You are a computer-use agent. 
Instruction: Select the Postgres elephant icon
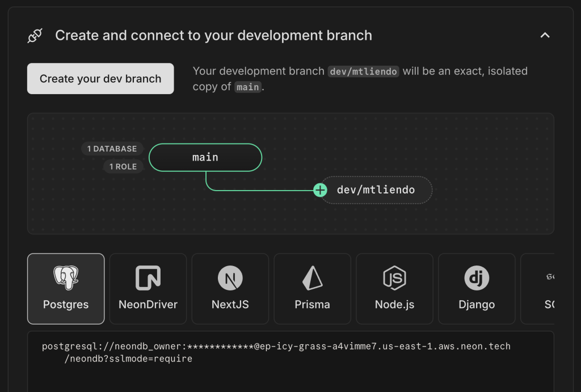click(x=66, y=278)
